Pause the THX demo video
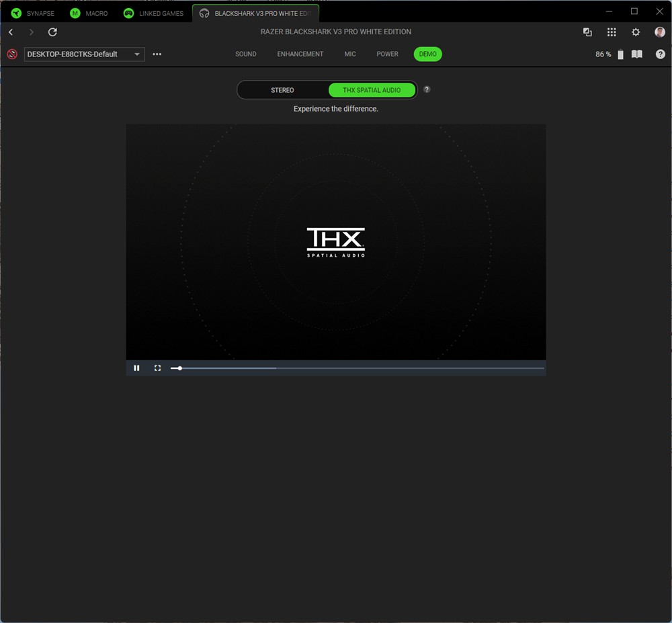The height and width of the screenshot is (623, 672). pos(136,368)
